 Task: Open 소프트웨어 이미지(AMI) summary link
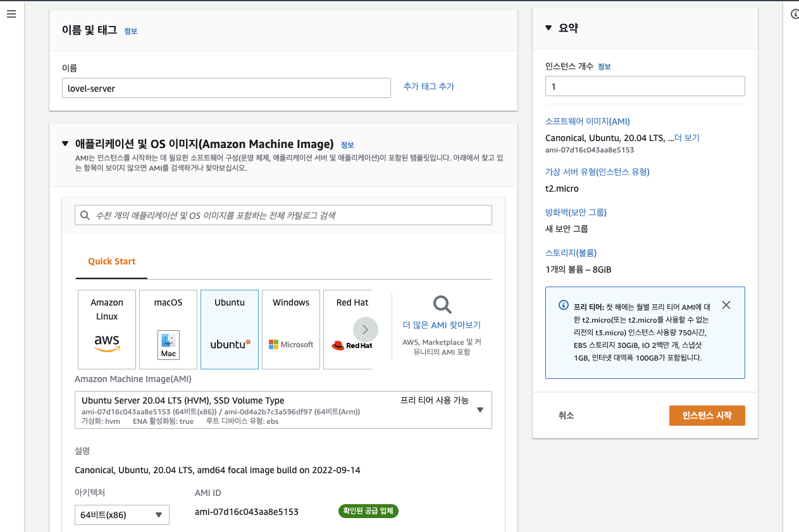coord(588,121)
